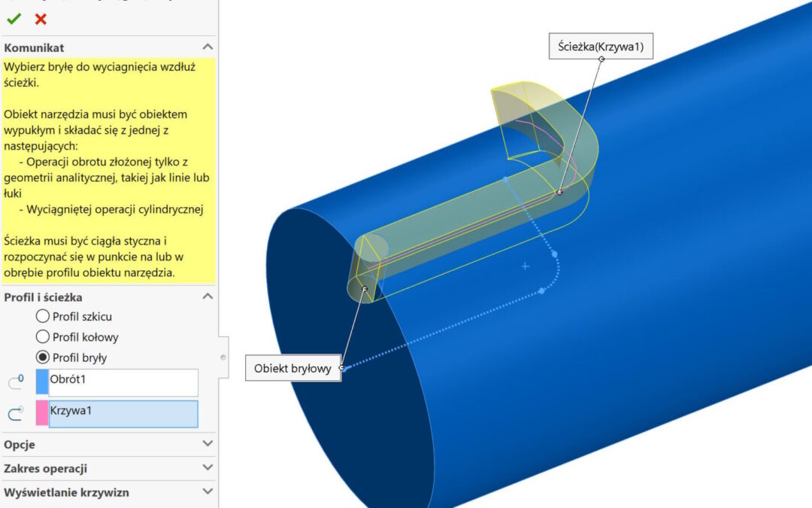Click the Obiekt bryłowy callout label
This screenshot has width=812, height=508.
(x=292, y=369)
